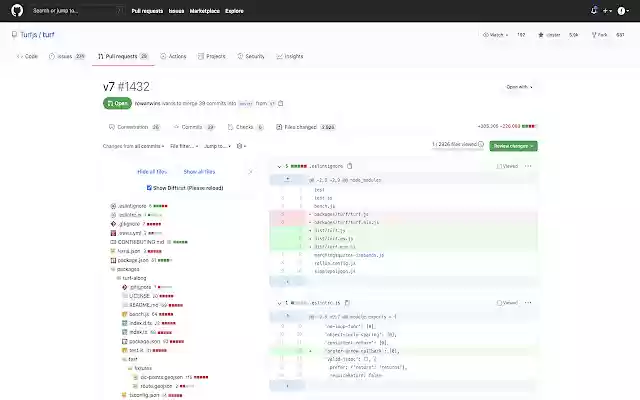Switch to the Insights tab
This screenshot has width=640, height=400.
pos(289,56)
